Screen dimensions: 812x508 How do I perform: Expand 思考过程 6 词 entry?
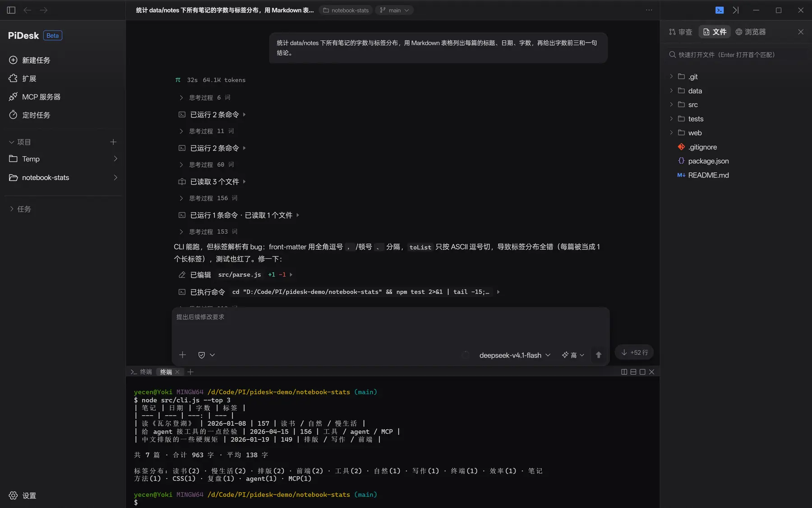(205, 98)
